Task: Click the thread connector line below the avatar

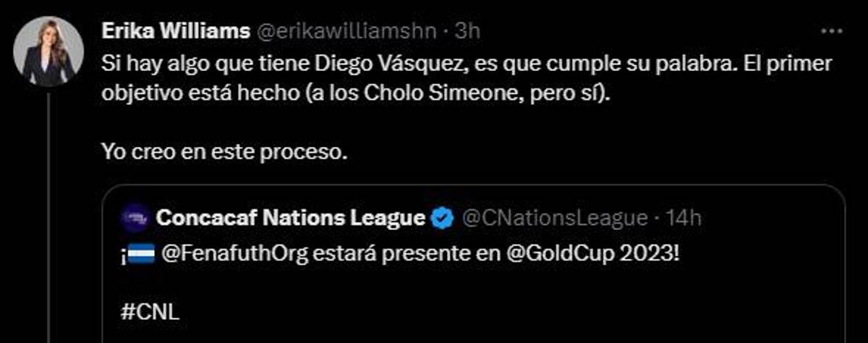Action: [x=48, y=217]
